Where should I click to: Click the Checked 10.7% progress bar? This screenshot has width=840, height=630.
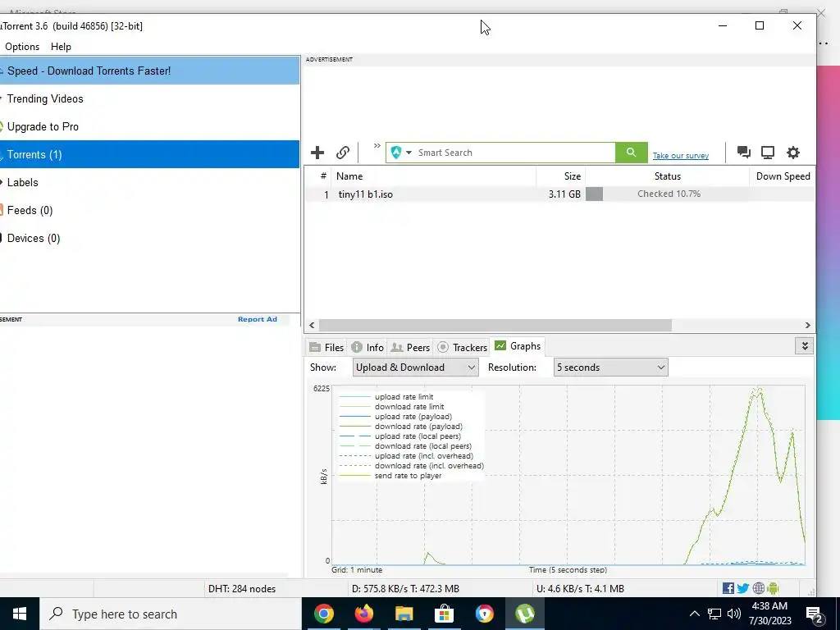coord(668,194)
